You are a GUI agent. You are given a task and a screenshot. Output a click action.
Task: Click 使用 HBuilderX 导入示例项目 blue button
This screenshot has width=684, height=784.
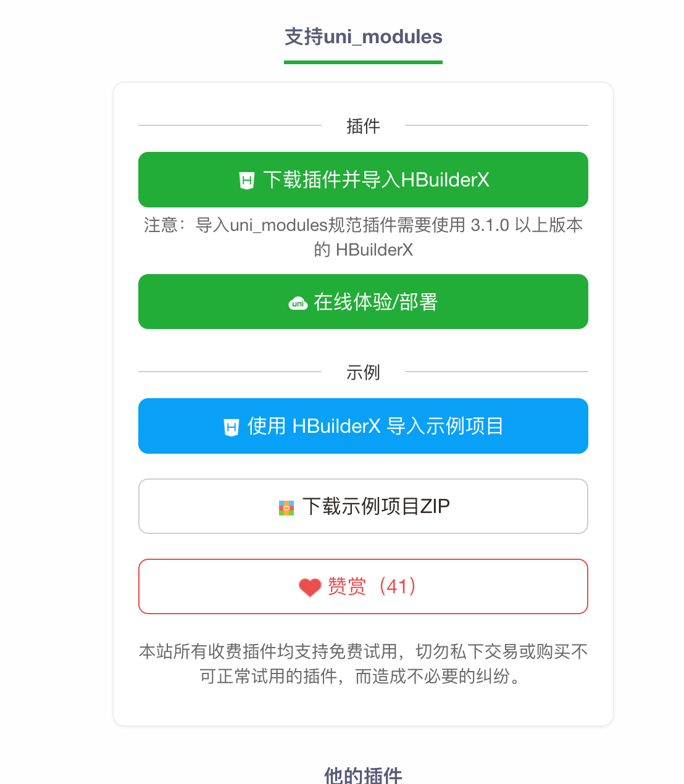pyautogui.click(x=363, y=426)
